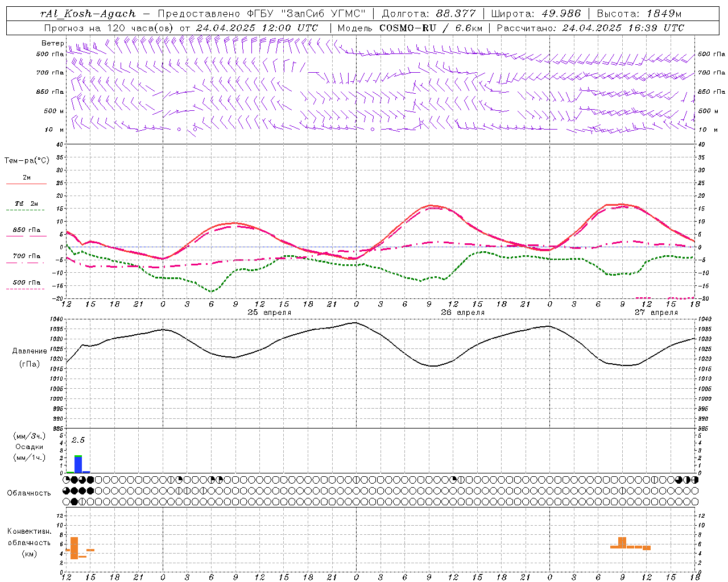Click the tall orange convective bar on 24 April
The image size is (728, 582).
(74, 548)
